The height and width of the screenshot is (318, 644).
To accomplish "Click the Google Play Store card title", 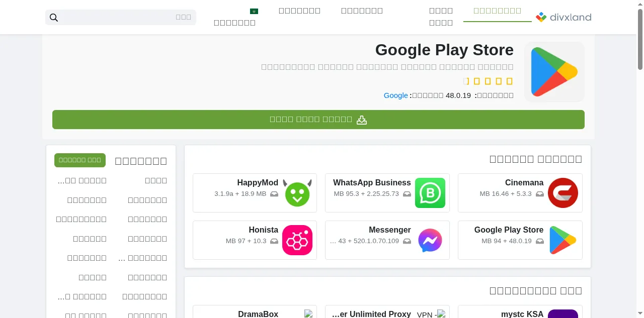I will coord(509,230).
